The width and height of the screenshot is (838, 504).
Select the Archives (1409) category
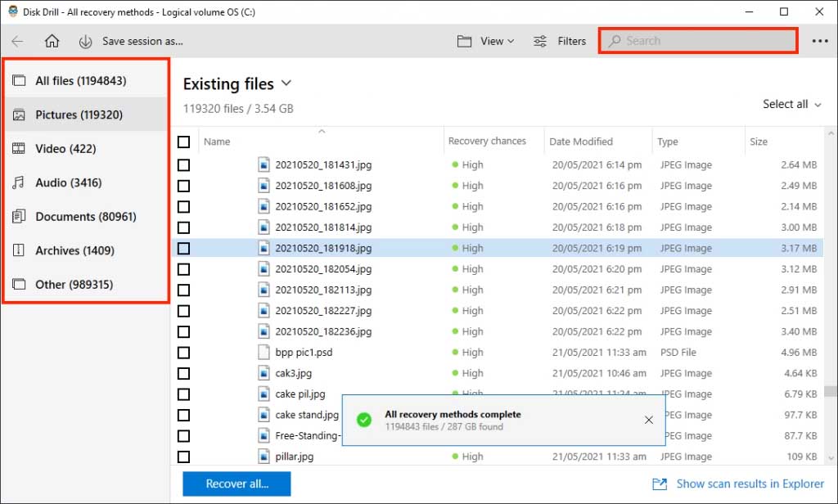pos(86,250)
